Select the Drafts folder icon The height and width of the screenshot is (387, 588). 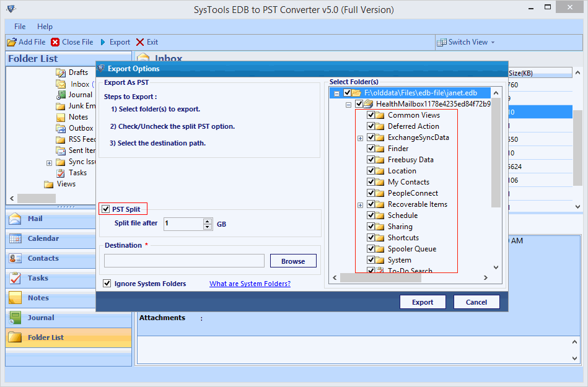60,72
